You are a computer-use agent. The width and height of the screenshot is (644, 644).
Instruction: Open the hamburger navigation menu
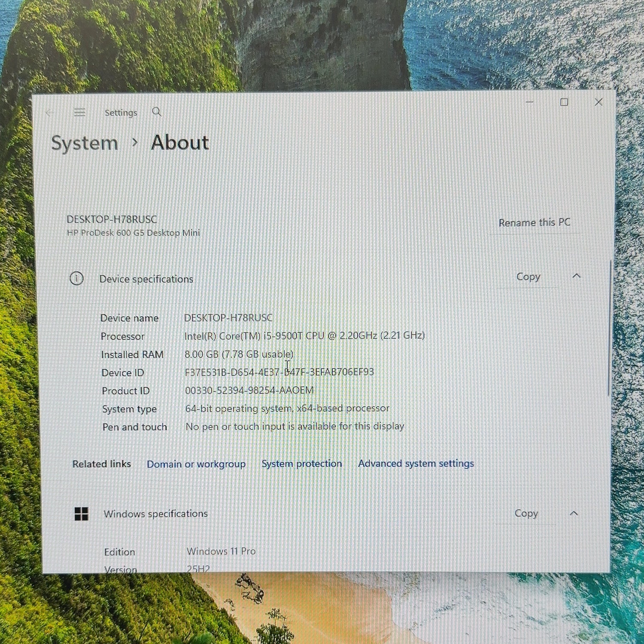tap(79, 112)
